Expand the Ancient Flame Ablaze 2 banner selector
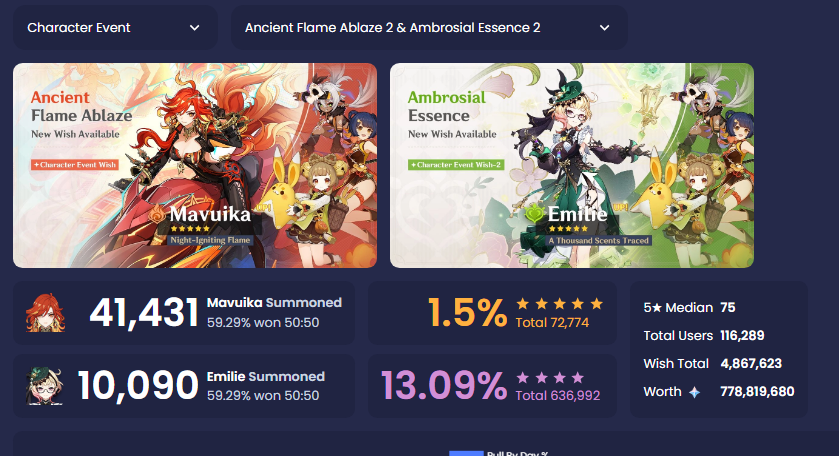 pos(429,28)
